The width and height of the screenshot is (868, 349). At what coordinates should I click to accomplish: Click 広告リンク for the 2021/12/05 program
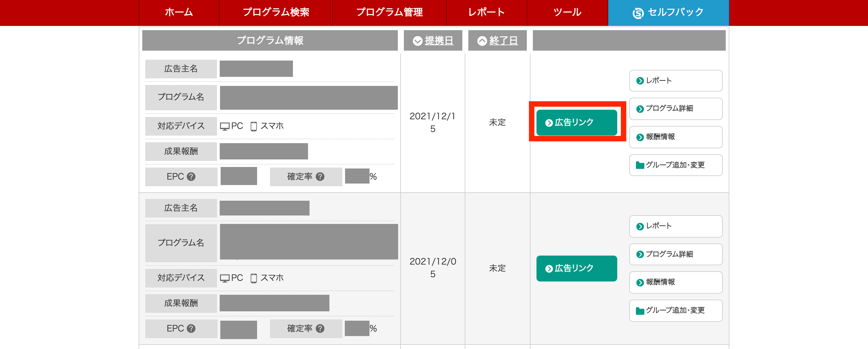(x=577, y=268)
